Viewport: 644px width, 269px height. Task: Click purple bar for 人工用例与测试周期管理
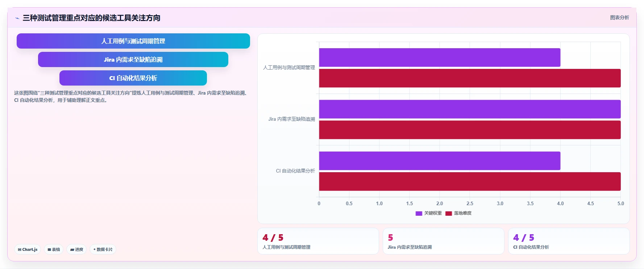click(440, 57)
